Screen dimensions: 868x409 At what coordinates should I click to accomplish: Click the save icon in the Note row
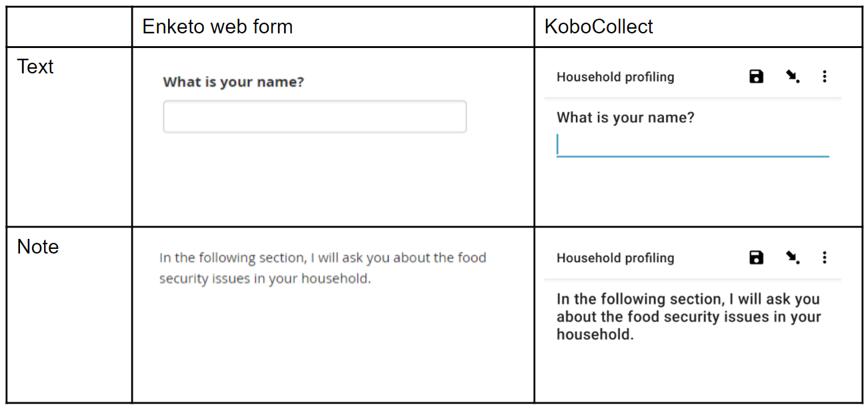pyautogui.click(x=756, y=258)
